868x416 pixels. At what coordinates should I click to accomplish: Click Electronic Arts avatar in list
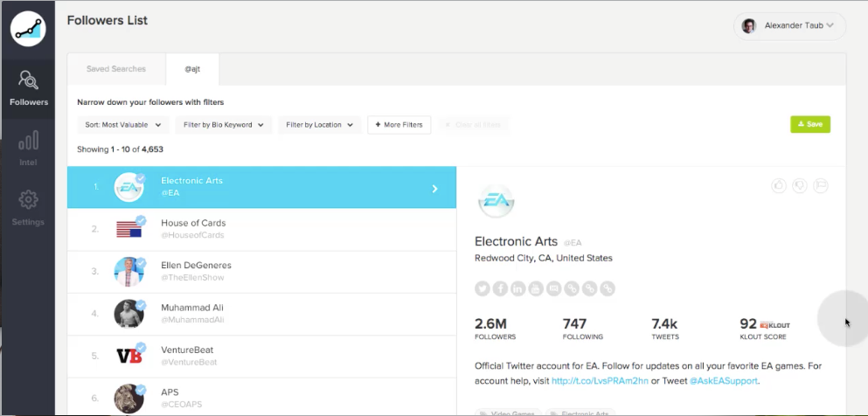point(129,187)
